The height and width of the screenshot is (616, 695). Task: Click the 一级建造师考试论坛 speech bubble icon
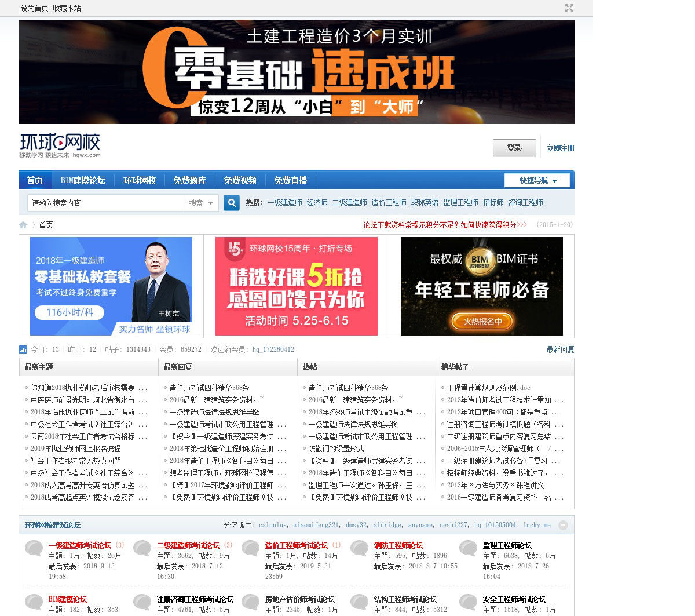click(x=34, y=548)
